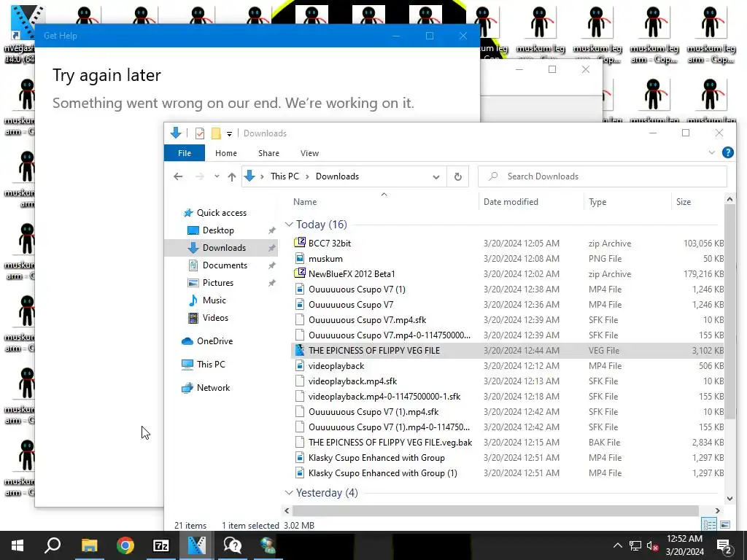Select THE EPICNESS OF FLIPPY VEG FILE.veg.bak
This screenshot has height=560, width=747.
pyautogui.click(x=390, y=443)
